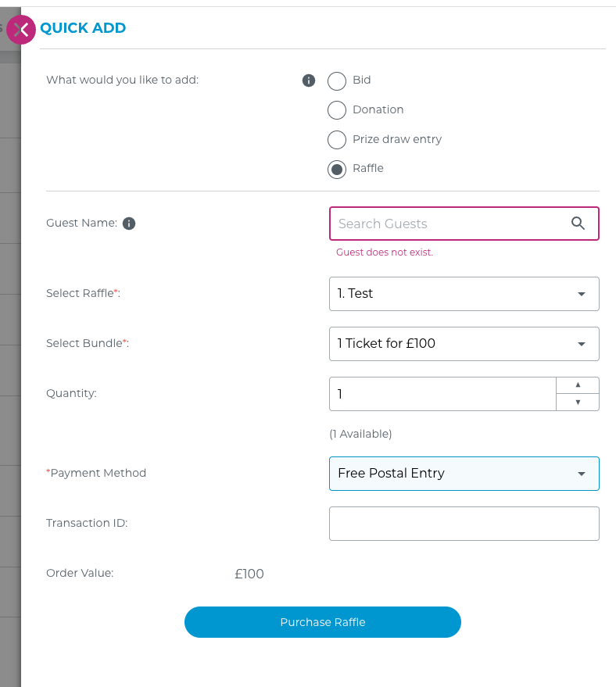Select the Raffle radio button
This screenshot has width=616, height=687.
336,169
